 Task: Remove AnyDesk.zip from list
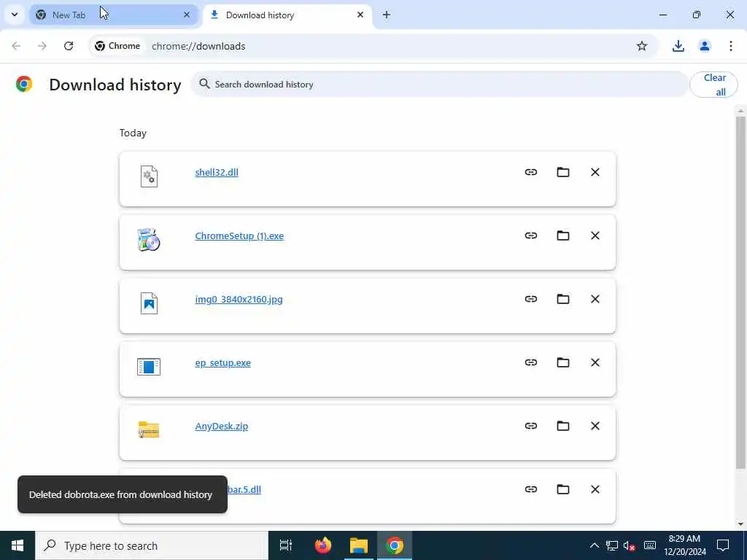click(595, 426)
